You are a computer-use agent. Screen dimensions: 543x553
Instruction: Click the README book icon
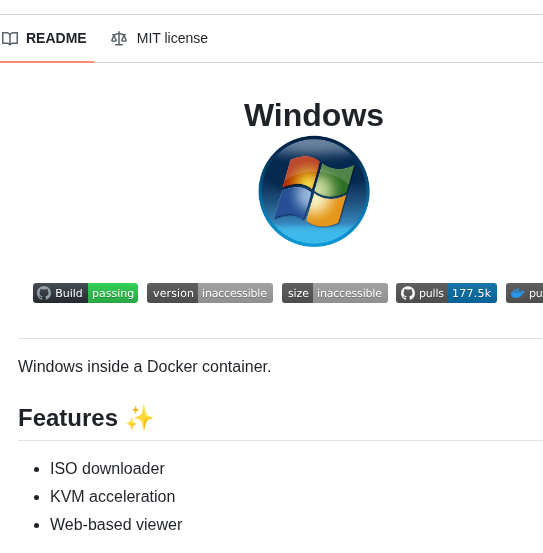pos(10,38)
